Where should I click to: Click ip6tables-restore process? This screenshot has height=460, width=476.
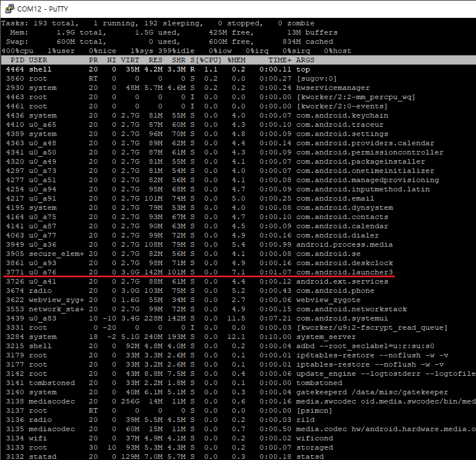click(372, 355)
